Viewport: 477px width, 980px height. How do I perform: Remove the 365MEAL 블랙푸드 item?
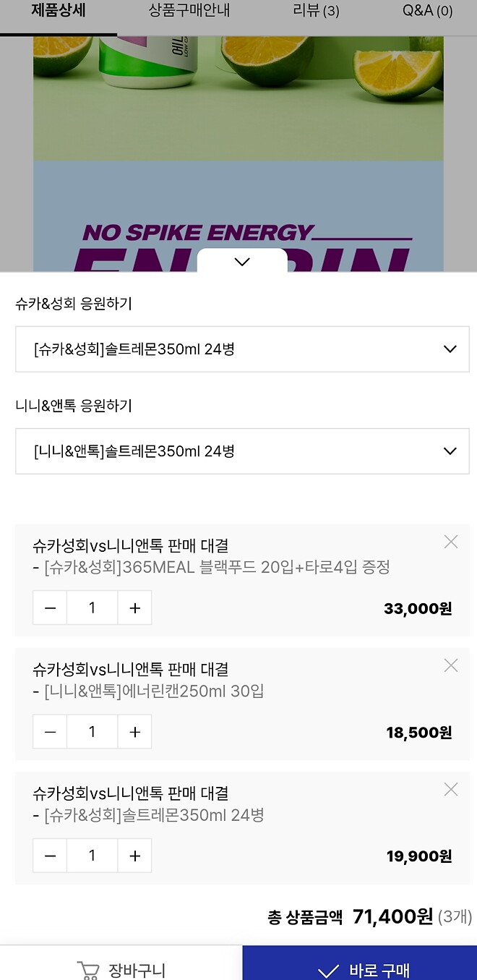pyautogui.click(x=450, y=541)
